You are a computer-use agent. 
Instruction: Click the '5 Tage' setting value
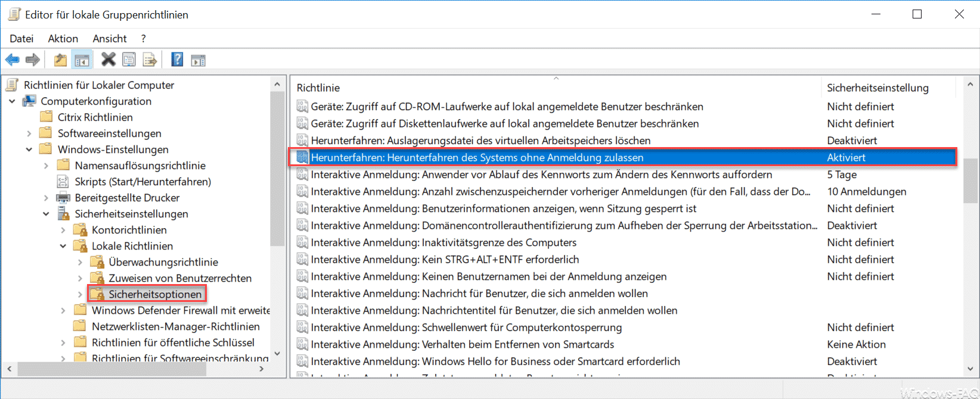point(842,174)
